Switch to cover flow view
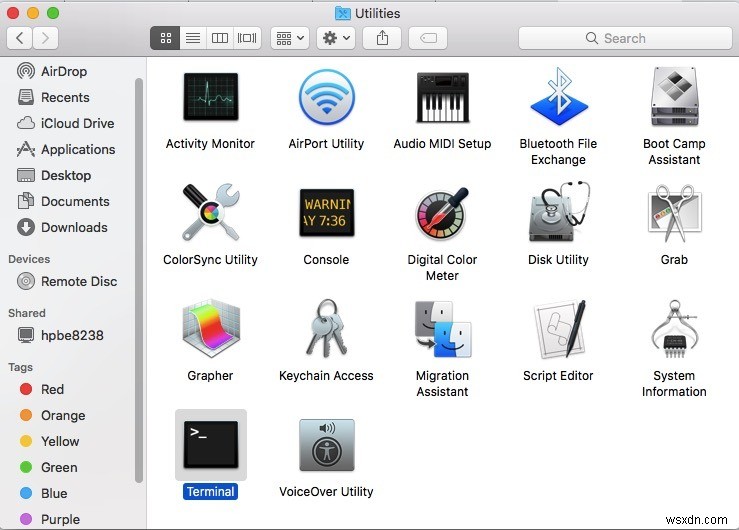The image size is (739, 530). pyautogui.click(x=247, y=38)
